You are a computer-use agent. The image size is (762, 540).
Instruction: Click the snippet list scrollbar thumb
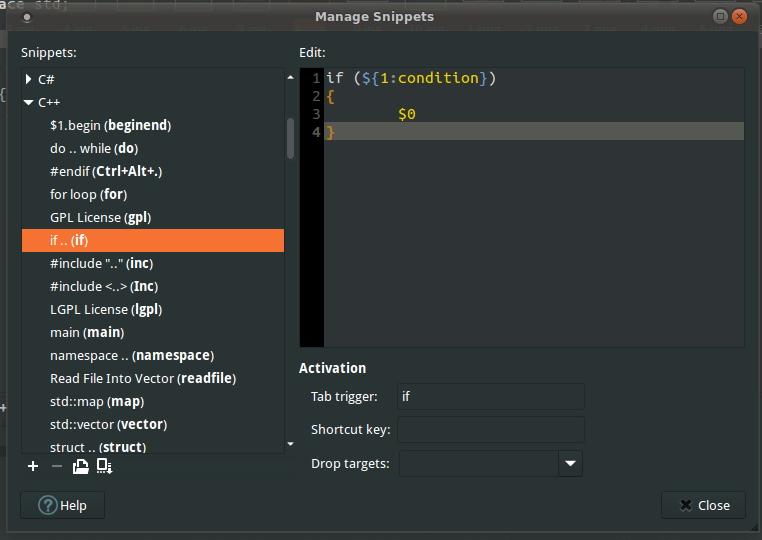(291, 139)
